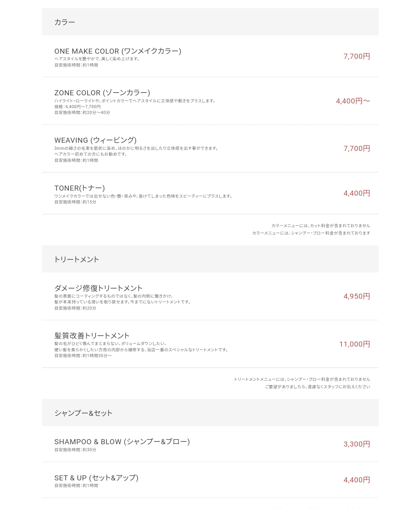Select SET & UP (セット&アップ) item
420x508 pixels.
coord(96,478)
